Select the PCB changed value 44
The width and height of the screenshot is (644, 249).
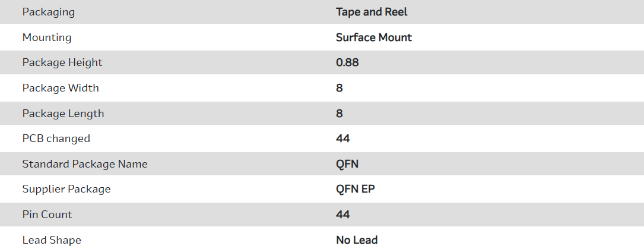tap(343, 138)
